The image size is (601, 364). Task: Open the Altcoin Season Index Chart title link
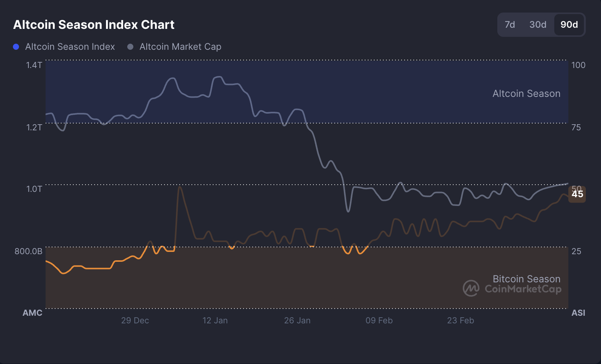(93, 24)
